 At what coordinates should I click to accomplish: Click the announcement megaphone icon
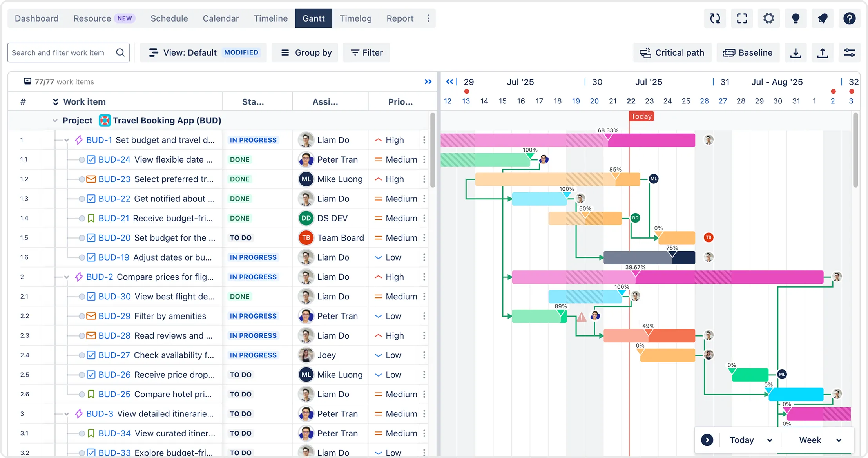tap(823, 18)
